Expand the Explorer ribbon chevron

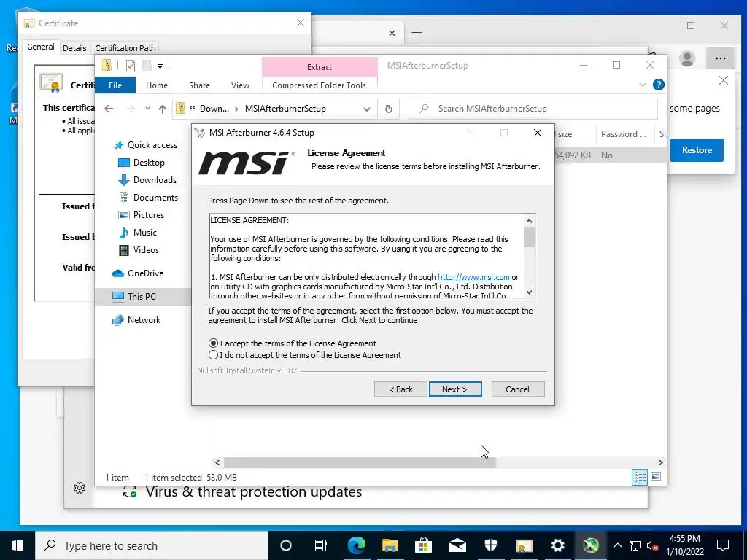pos(642,85)
